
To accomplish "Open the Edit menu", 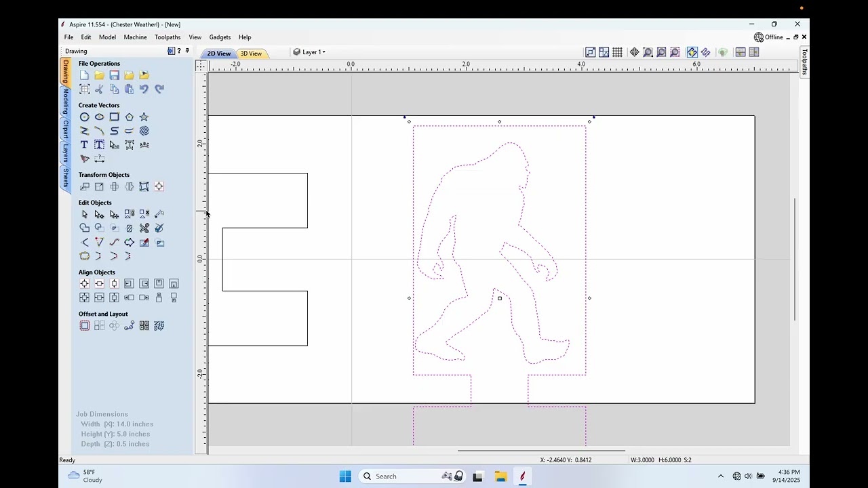I will [x=86, y=37].
